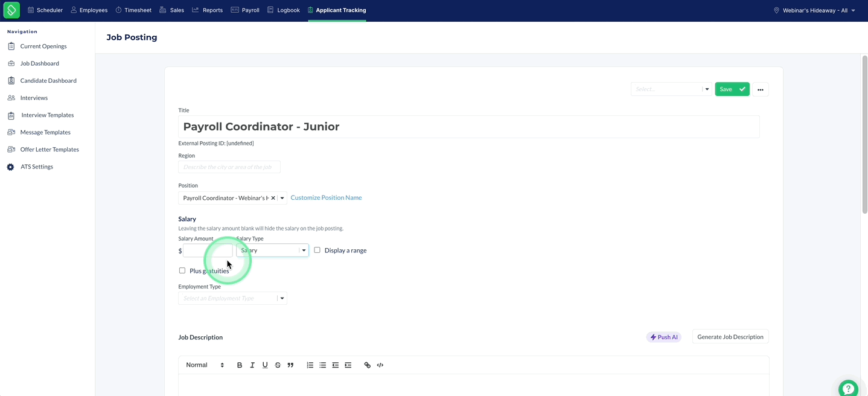Toggle bold formatting in editor
Viewport: 868px width, 396px height.
240,365
